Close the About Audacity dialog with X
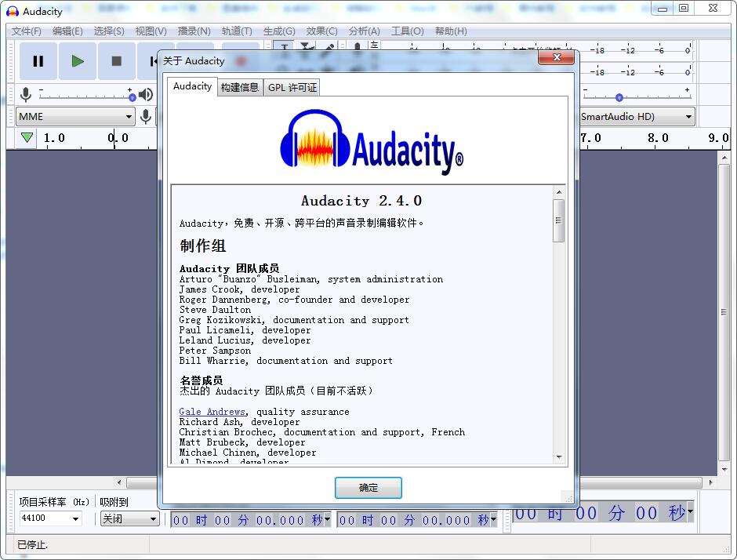The image size is (737, 560). coord(557,57)
